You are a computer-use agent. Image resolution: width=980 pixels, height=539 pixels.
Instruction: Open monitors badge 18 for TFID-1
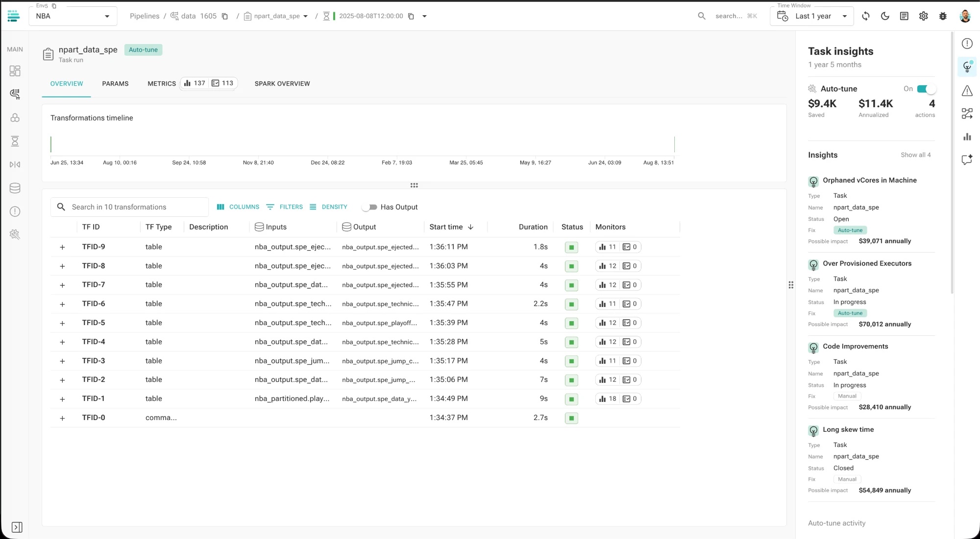[608, 399]
